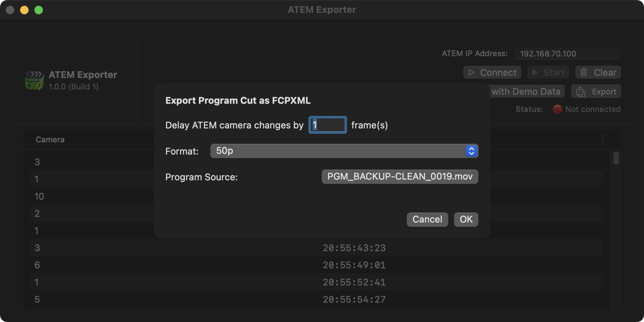The image size is (644, 322).
Task: Click the red Not connected status indicator
Action: [x=557, y=109]
